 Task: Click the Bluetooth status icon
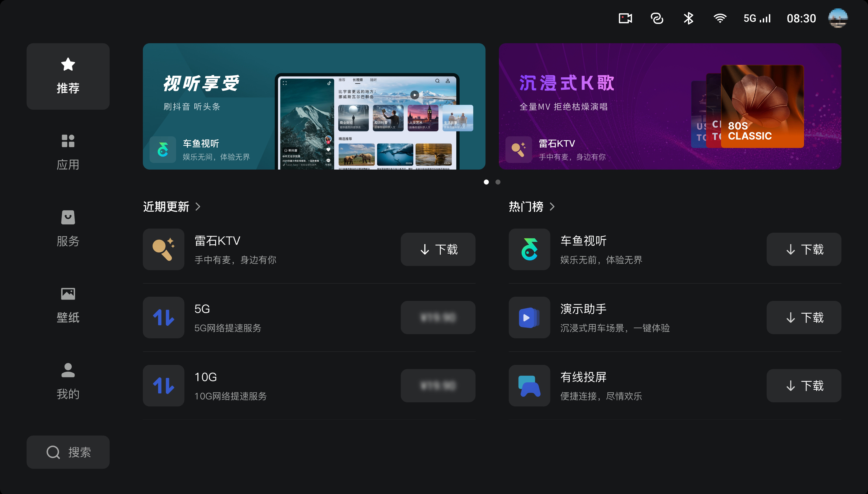tap(688, 18)
